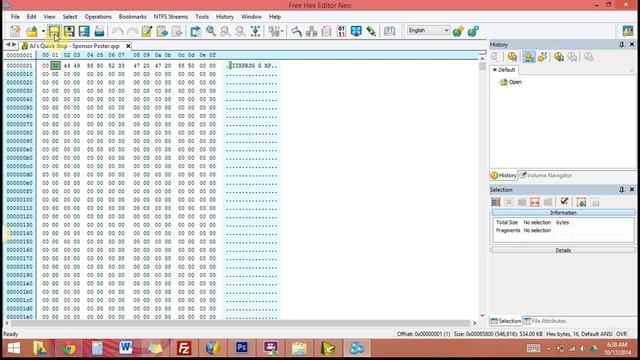
Task: Switch to the History bottom tab
Action: coord(504,176)
